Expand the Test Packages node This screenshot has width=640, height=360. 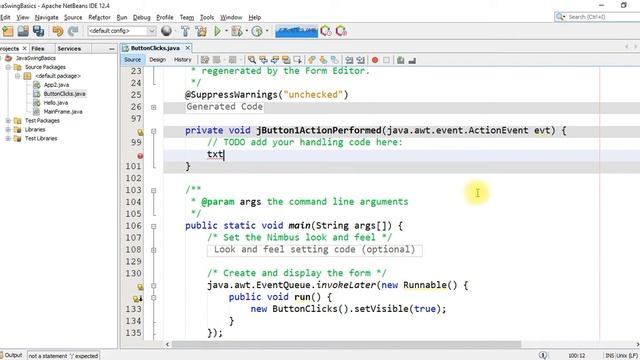(x=8, y=121)
